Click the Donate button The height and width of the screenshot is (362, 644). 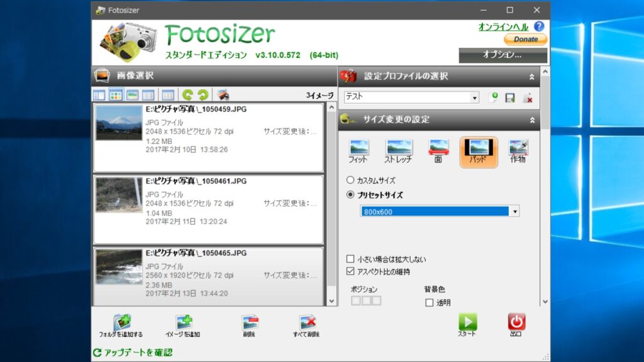(x=525, y=40)
